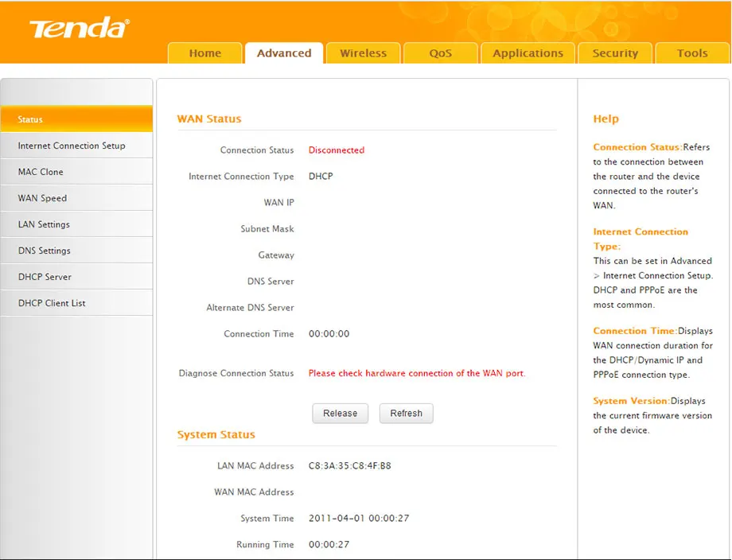Click the WAN IP label

click(x=278, y=203)
